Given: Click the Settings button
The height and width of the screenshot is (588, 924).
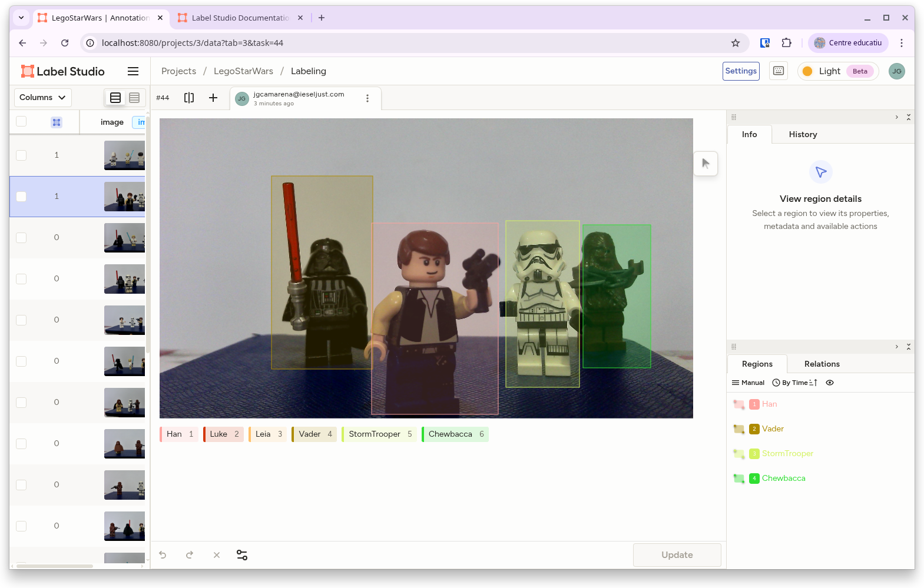Looking at the screenshot, I should [741, 71].
